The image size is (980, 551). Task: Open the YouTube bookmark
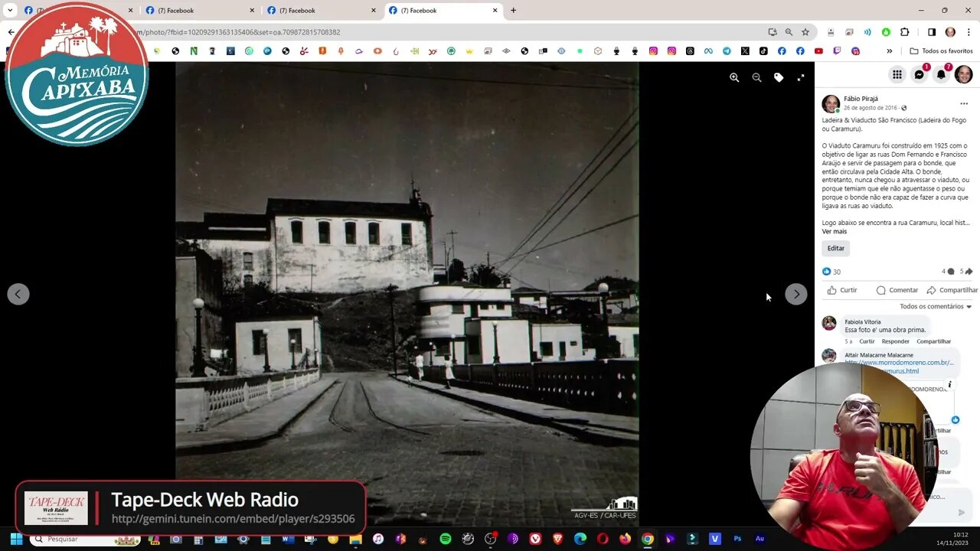point(818,51)
